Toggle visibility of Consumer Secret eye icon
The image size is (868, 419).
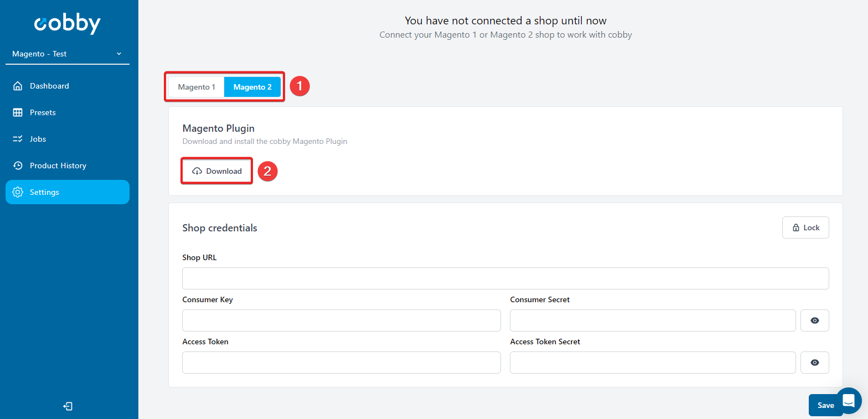pos(815,320)
